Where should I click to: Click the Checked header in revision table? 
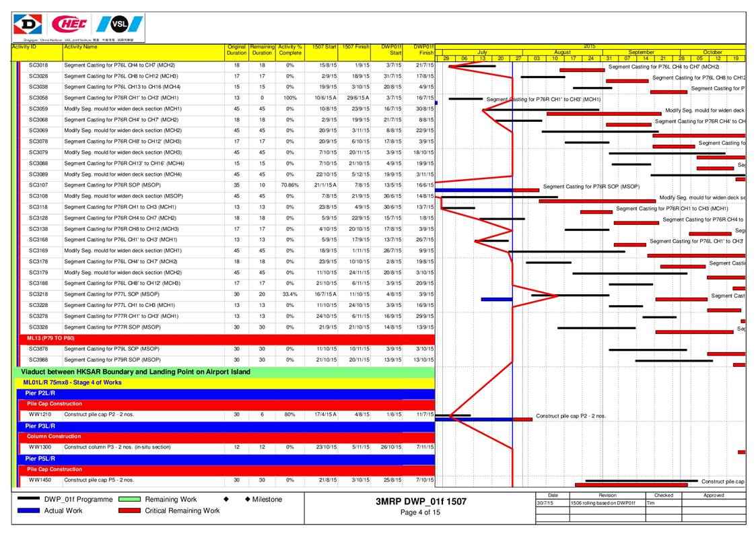tap(663, 496)
